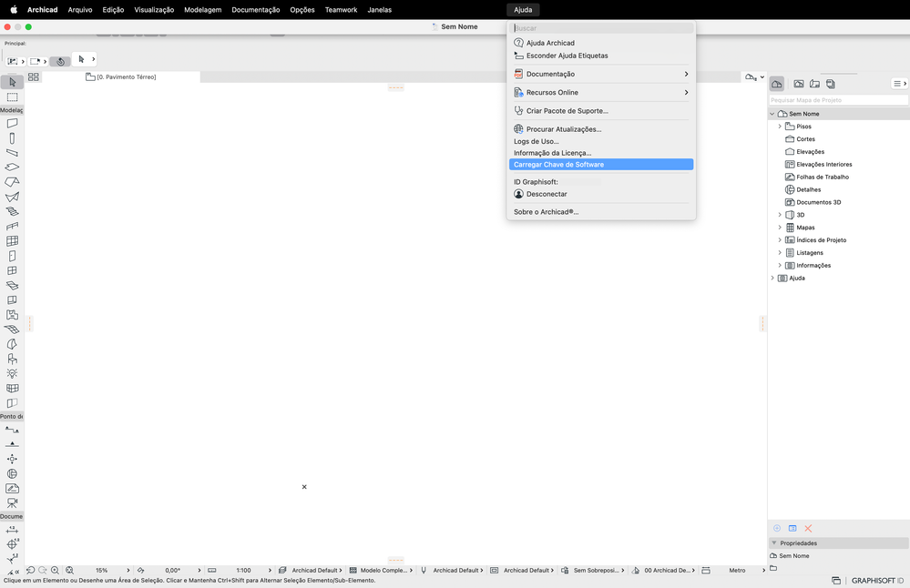Image resolution: width=910 pixels, height=588 pixels.
Task: Select the 0. Pavimento Térreo tab
Action: point(121,77)
